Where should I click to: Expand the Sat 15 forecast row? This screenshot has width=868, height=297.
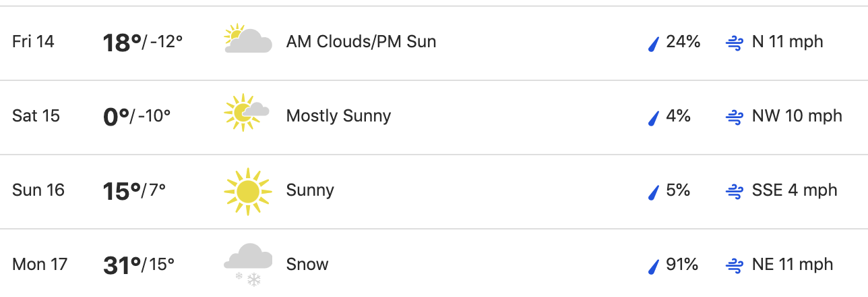coord(434,117)
